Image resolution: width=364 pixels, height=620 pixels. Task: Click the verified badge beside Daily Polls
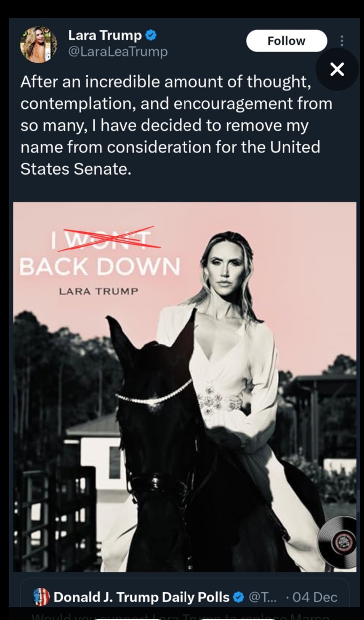(239, 597)
